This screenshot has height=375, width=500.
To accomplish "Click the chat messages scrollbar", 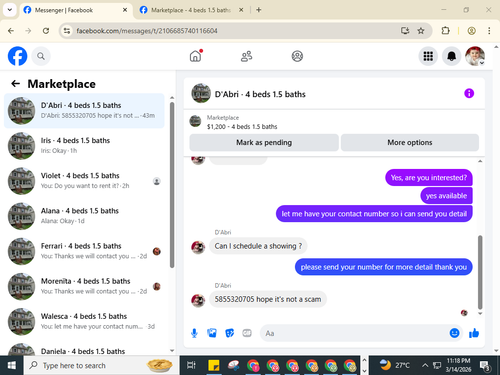I will [480, 272].
